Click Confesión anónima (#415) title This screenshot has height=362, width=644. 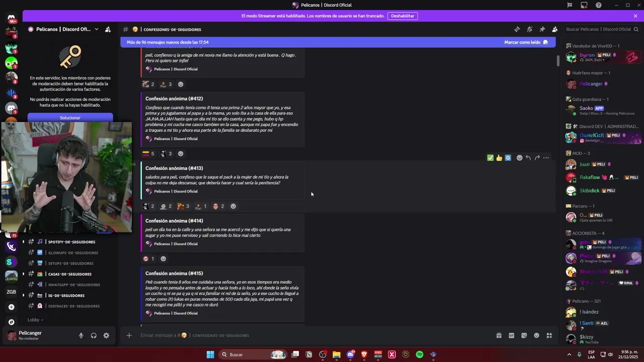(x=174, y=274)
